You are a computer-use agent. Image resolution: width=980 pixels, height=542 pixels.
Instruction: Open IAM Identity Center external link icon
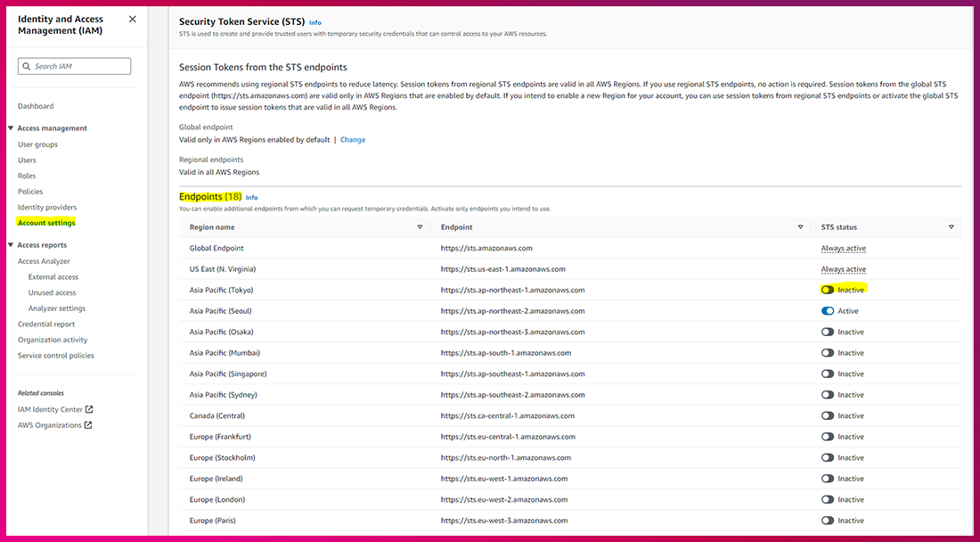point(89,410)
